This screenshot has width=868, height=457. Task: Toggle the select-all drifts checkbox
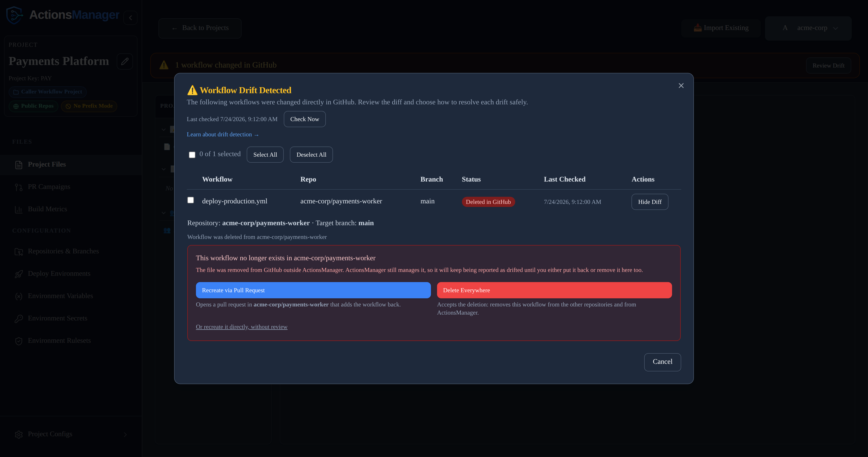[x=192, y=155]
